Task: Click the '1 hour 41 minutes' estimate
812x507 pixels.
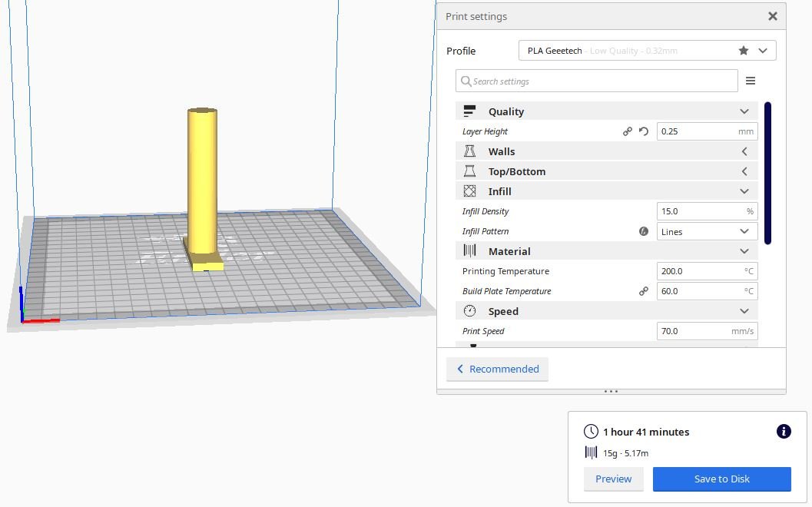Action: 646,432
